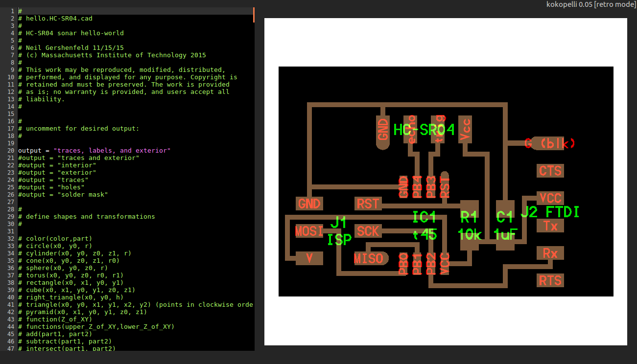The width and height of the screenshot is (637, 364).
Task: Click the Tx pad on FTDI connector
Action: [x=550, y=226]
